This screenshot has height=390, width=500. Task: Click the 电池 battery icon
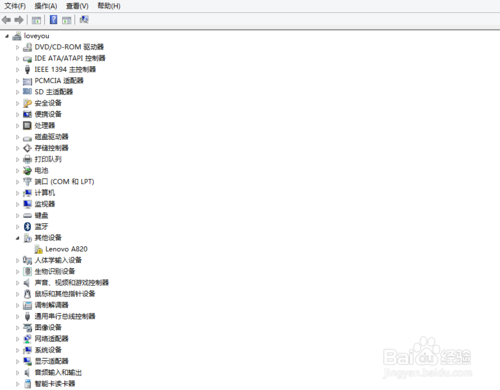tap(27, 171)
